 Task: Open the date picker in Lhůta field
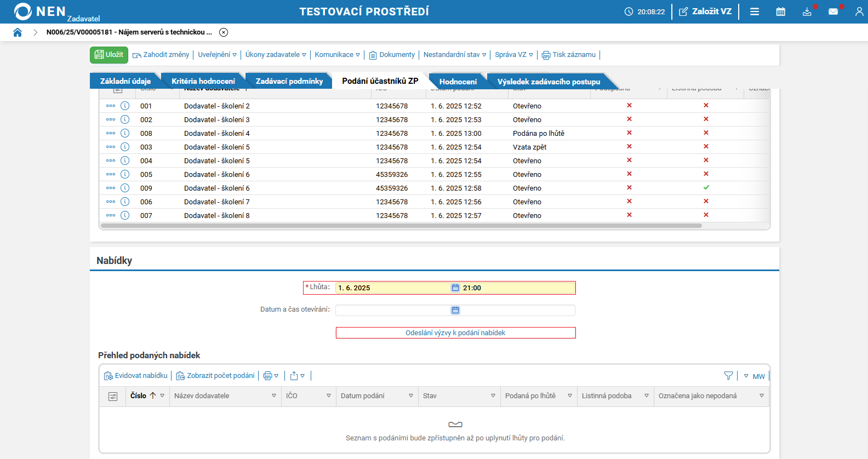455,288
